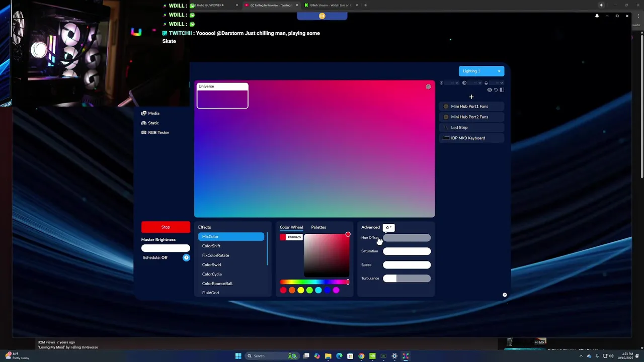Open Microsoft Store from taskbar
644x362 pixels.
click(x=350, y=356)
